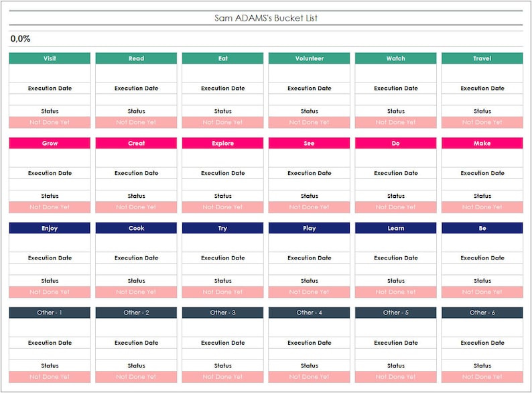Open the Not Done Yet status under See
The image size is (532, 393).
click(309, 207)
